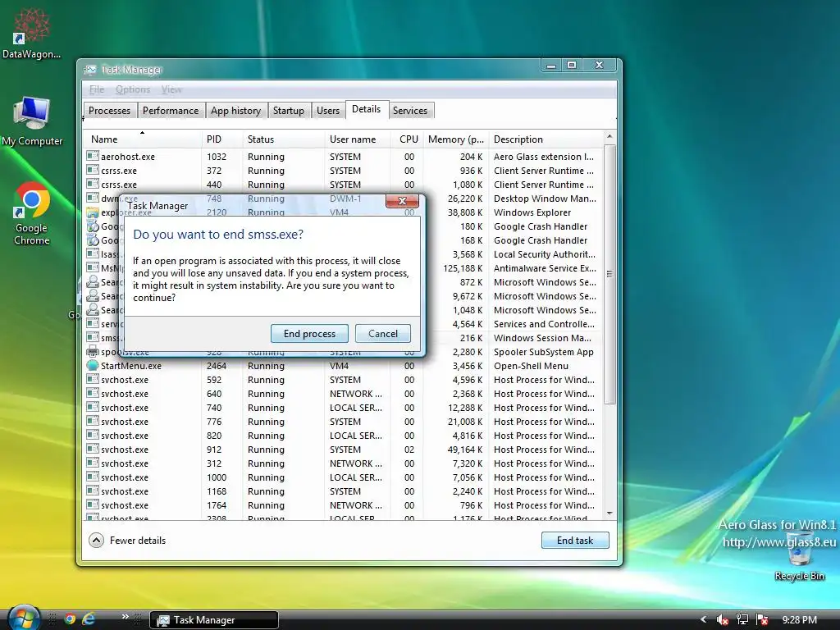Sort by the Memory column header

coord(456,139)
